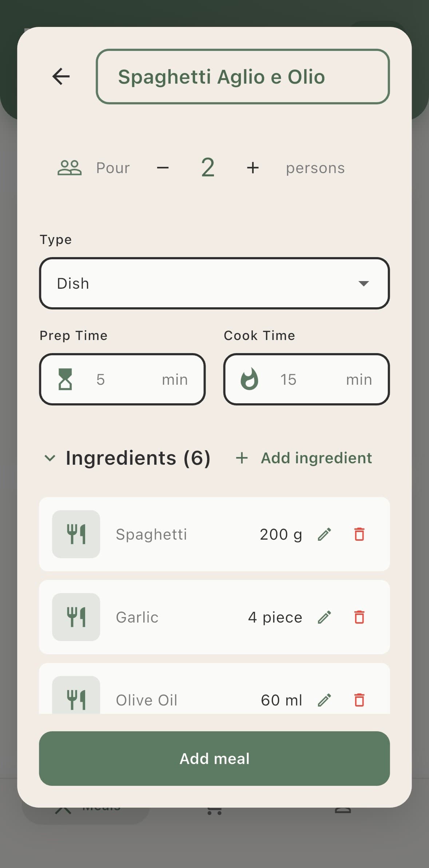Delete the Spaghetti ingredient
Image resolution: width=429 pixels, height=868 pixels.
tap(359, 534)
